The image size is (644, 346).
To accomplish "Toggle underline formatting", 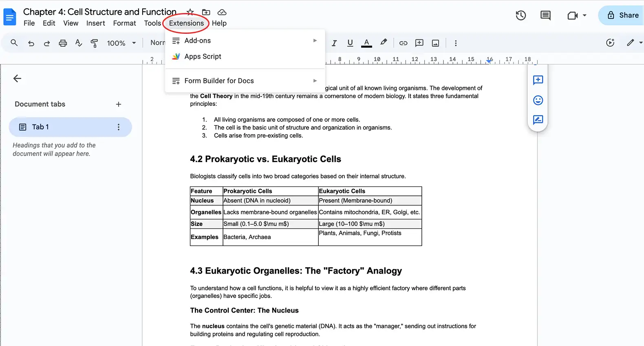I will 350,43.
